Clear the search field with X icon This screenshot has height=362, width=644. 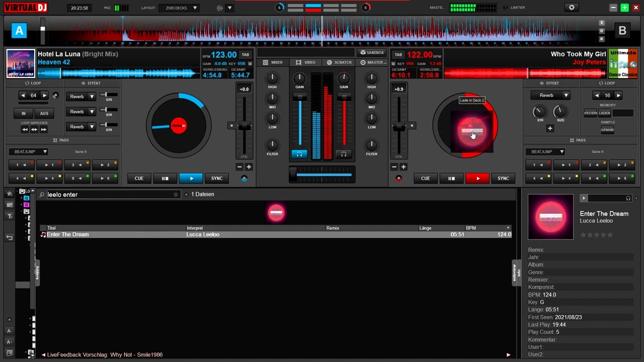[176, 195]
